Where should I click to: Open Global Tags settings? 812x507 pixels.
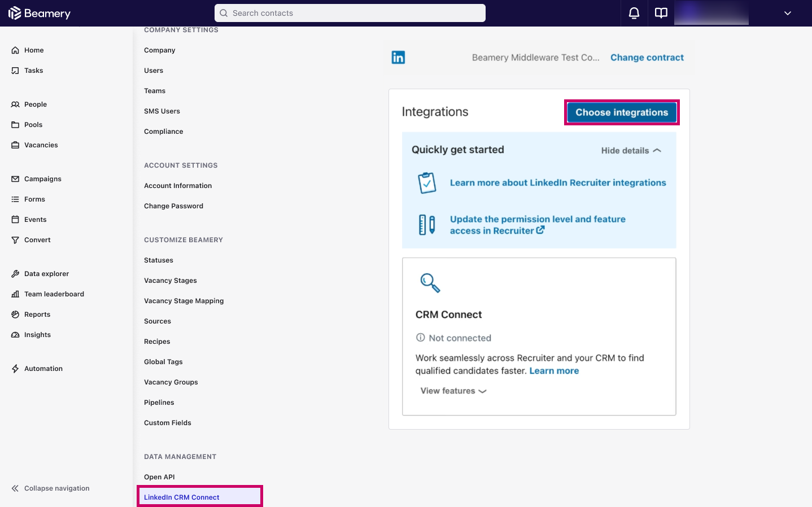163,362
